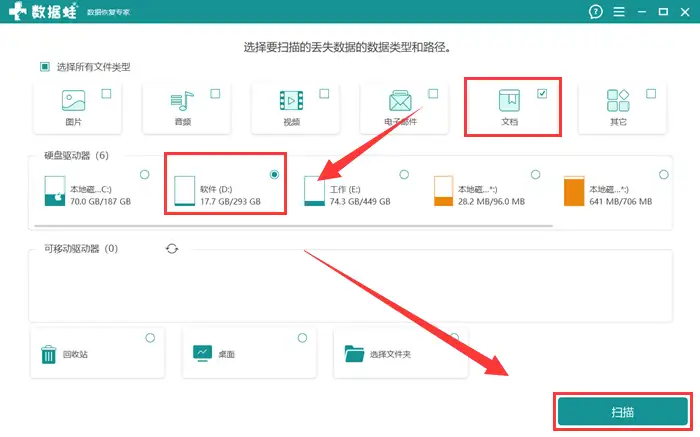This screenshot has height=437, width=700.
Task: Select the 工作 (E:) radio button
Action: pos(404,175)
